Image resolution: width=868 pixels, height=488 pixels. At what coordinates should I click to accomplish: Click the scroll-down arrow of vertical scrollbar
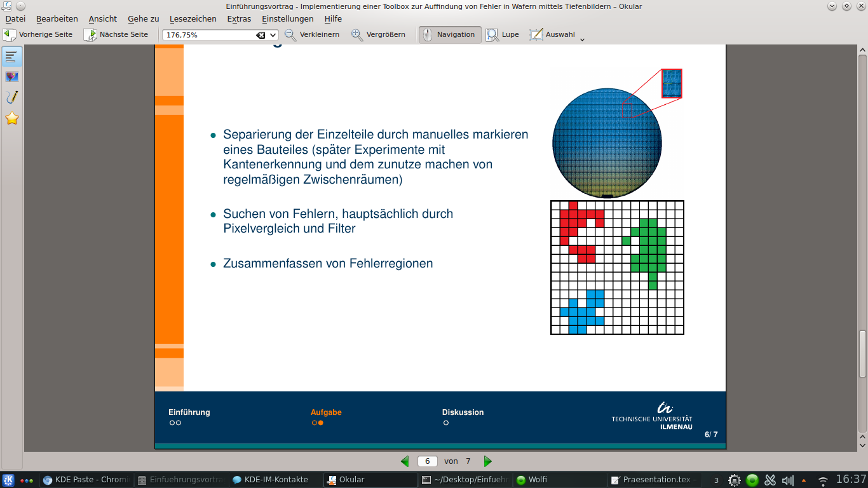pos(863,447)
